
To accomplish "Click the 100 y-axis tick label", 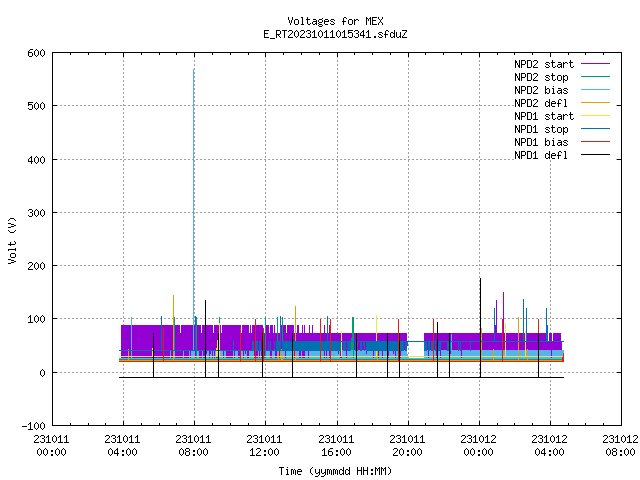I will point(37,319).
